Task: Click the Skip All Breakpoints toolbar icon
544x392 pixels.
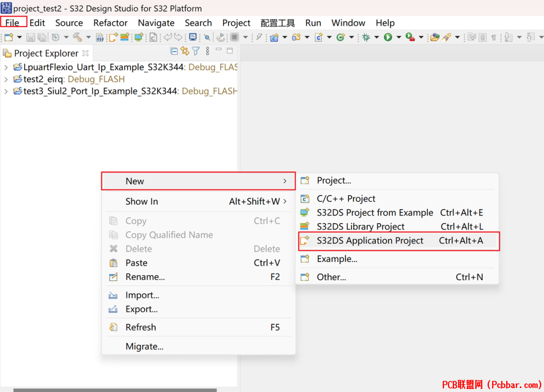Action: click(x=207, y=37)
